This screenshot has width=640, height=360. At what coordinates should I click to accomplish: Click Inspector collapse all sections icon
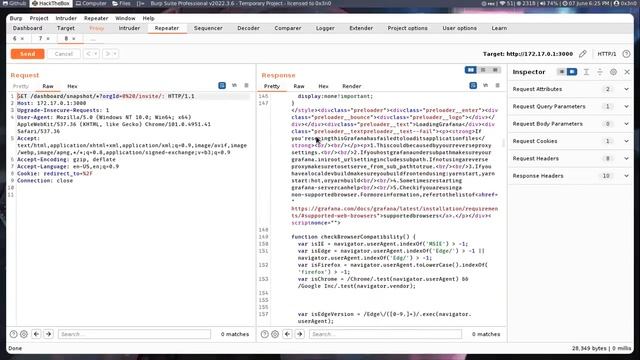[600, 72]
